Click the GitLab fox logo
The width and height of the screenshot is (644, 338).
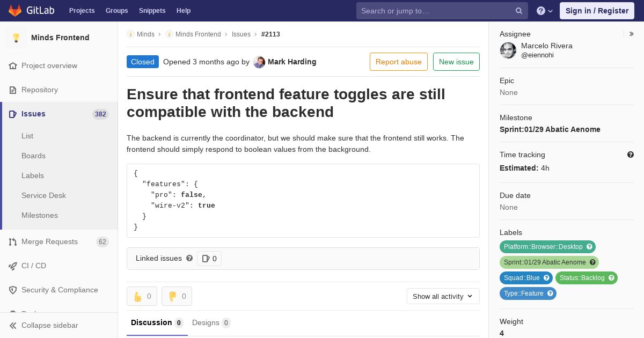[15, 11]
